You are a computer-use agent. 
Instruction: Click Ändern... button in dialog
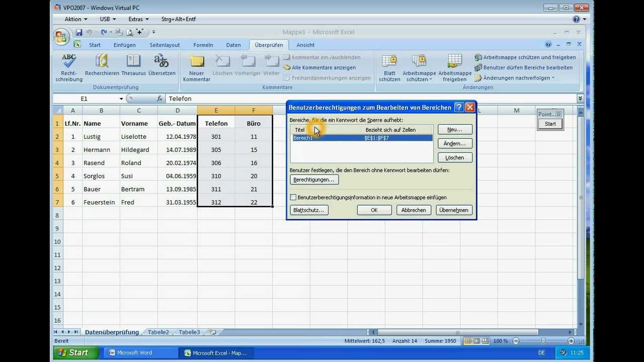(x=455, y=143)
